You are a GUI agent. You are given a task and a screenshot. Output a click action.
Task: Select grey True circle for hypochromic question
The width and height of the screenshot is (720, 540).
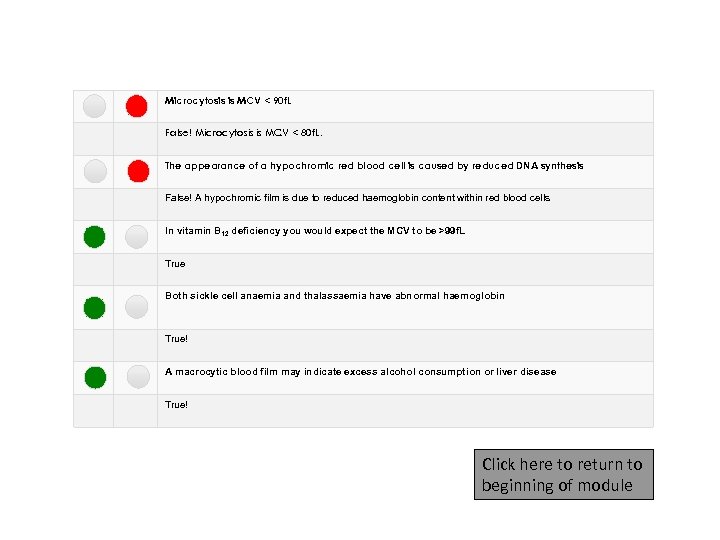[94, 171]
